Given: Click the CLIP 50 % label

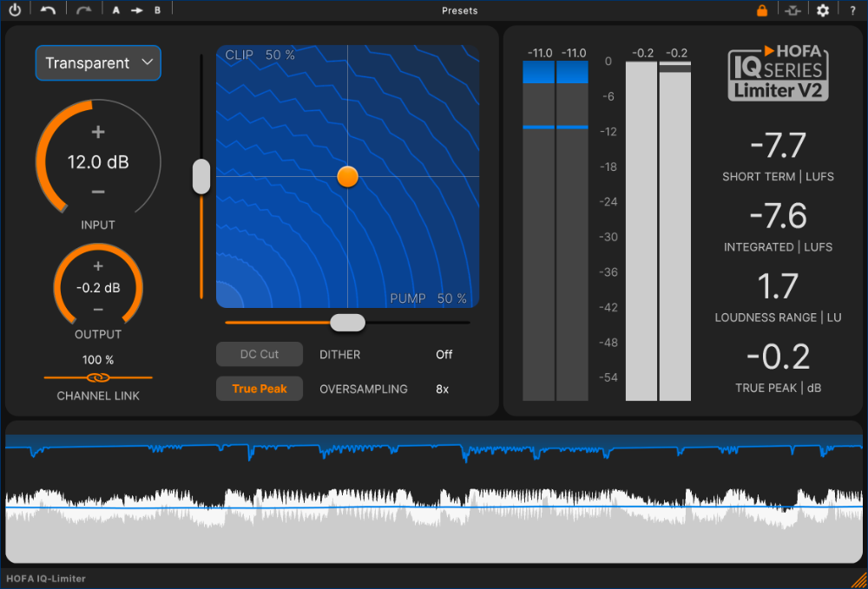Looking at the screenshot, I should coord(260,55).
